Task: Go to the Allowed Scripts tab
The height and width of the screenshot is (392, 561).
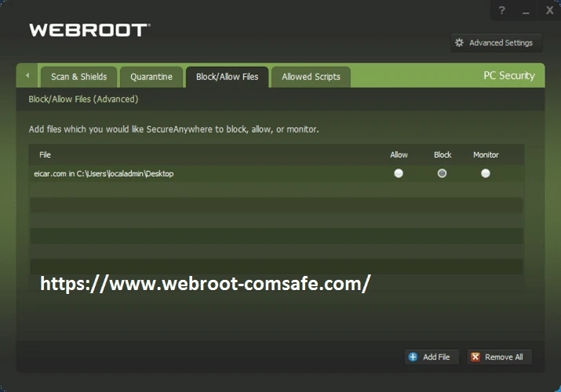Action: 311,77
